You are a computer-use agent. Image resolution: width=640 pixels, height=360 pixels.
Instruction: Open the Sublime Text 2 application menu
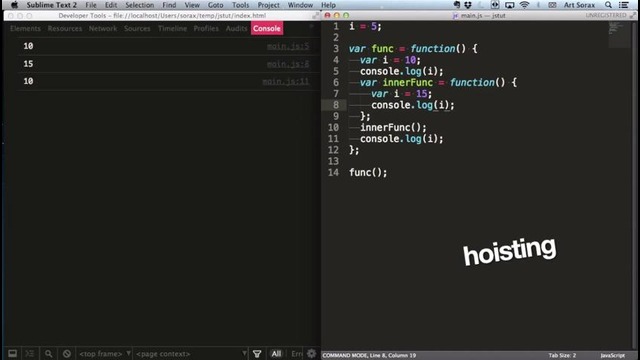tap(51, 5)
